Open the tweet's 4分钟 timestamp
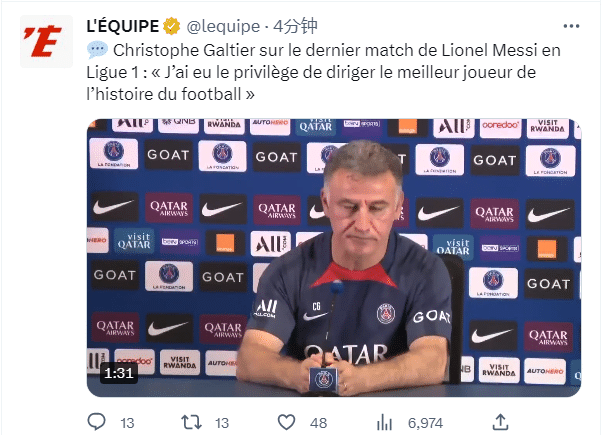This screenshot has height=435, width=614. 296,23
